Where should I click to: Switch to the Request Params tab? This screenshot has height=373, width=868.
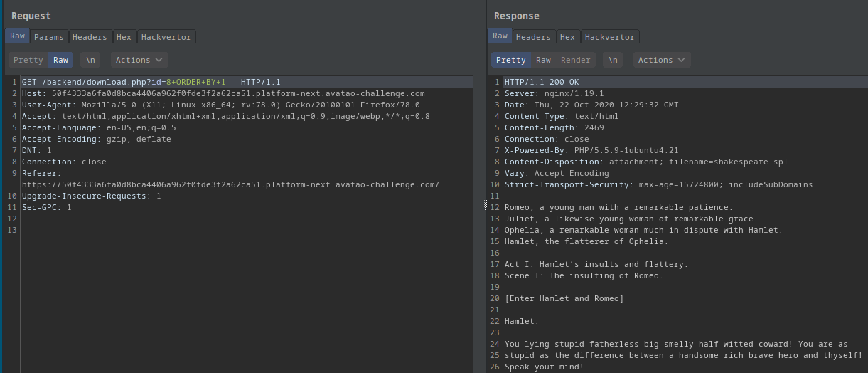[48, 37]
